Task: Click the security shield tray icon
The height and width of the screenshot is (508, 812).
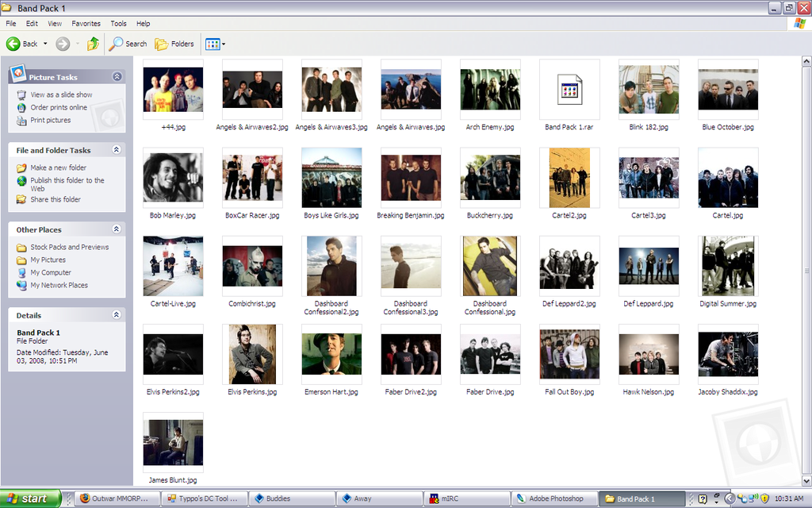Action: pyautogui.click(x=764, y=498)
